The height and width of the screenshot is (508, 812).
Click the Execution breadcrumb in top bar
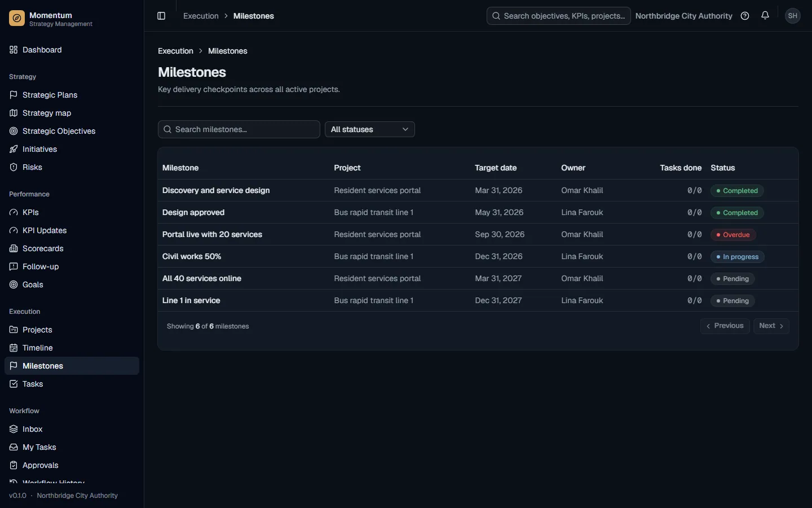pyautogui.click(x=201, y=16)
